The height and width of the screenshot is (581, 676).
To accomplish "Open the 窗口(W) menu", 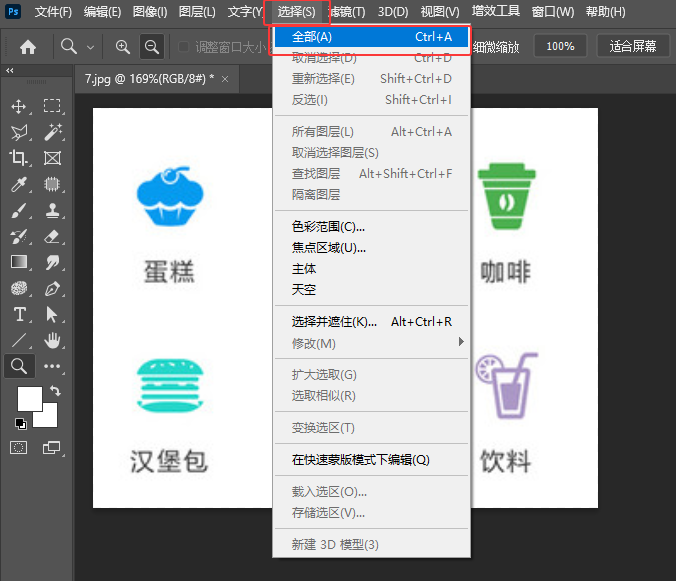I will (553, 12).
